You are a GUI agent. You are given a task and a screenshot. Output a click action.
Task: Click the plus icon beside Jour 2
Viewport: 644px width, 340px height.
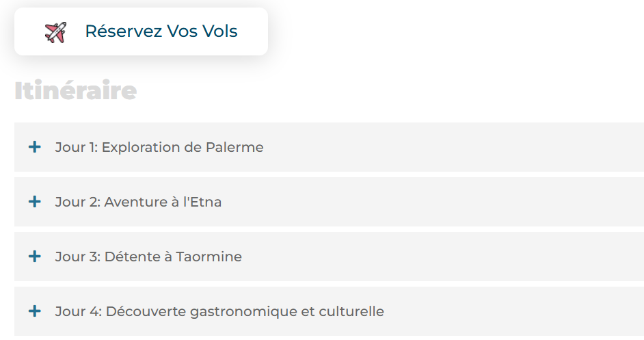[x=34, y=202]
